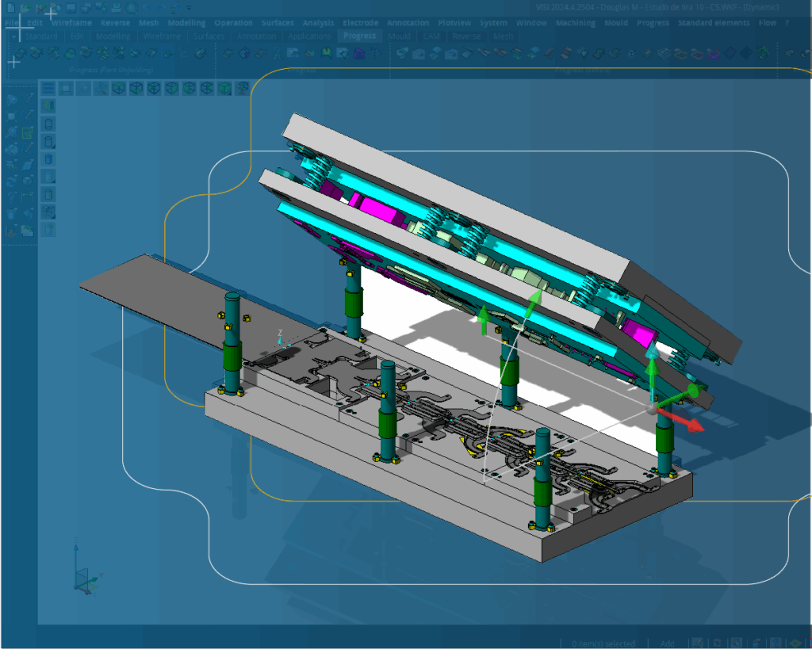Switch to the Mould toolbar tab
This screenshot has height=649, width=812.
point(399,36)
